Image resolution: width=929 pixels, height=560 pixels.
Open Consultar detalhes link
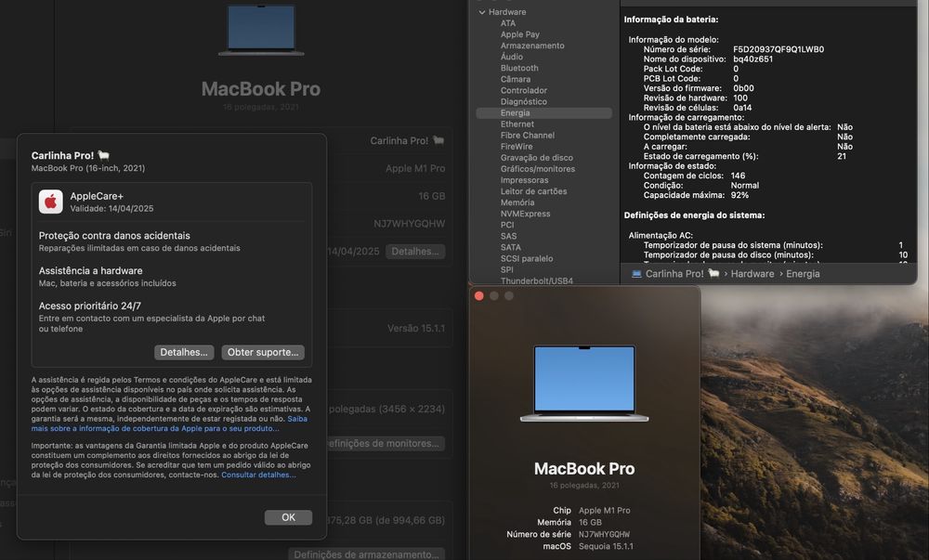click(x=258, y=475)
